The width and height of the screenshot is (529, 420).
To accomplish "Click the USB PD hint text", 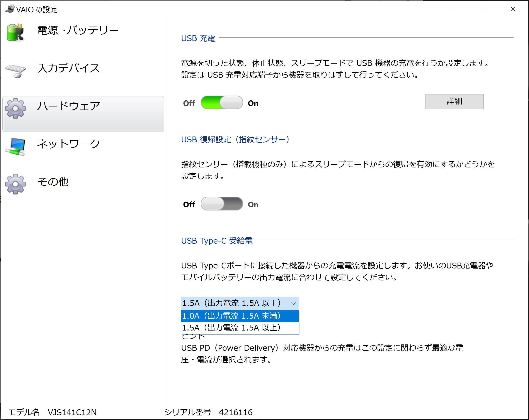I will click(322, 354).
